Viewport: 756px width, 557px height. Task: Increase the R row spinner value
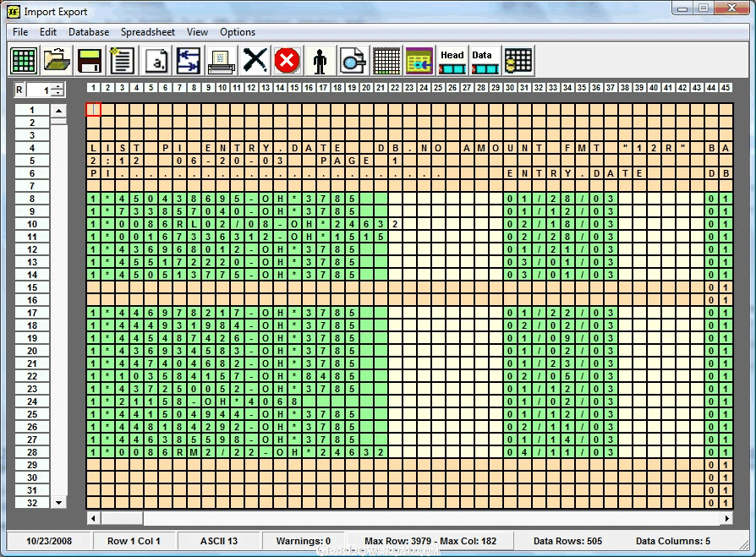point(58,87)
